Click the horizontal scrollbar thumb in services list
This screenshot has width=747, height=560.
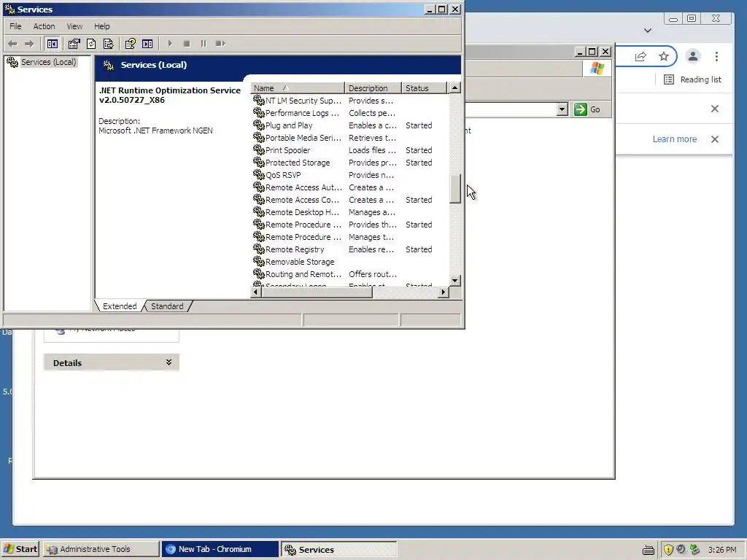317,292
